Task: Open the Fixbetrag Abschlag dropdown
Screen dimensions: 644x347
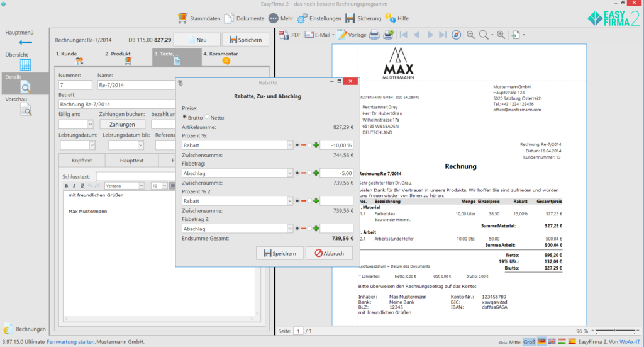Action: click(289, 173)
